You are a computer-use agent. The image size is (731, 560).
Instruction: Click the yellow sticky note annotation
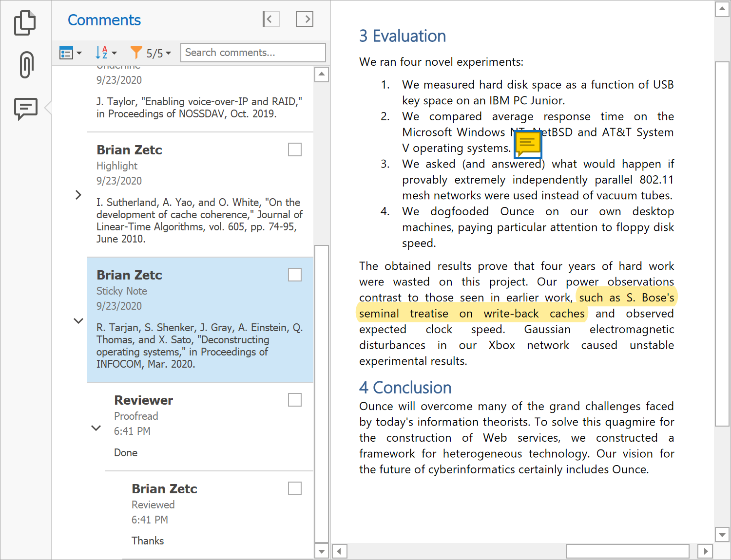(x=528, y=145)
